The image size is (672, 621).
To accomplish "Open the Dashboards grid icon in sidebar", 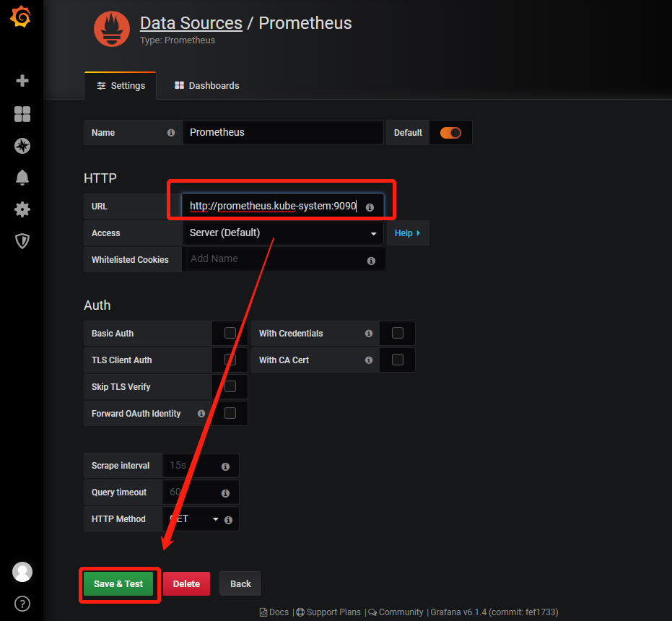I will click(22, 114).
